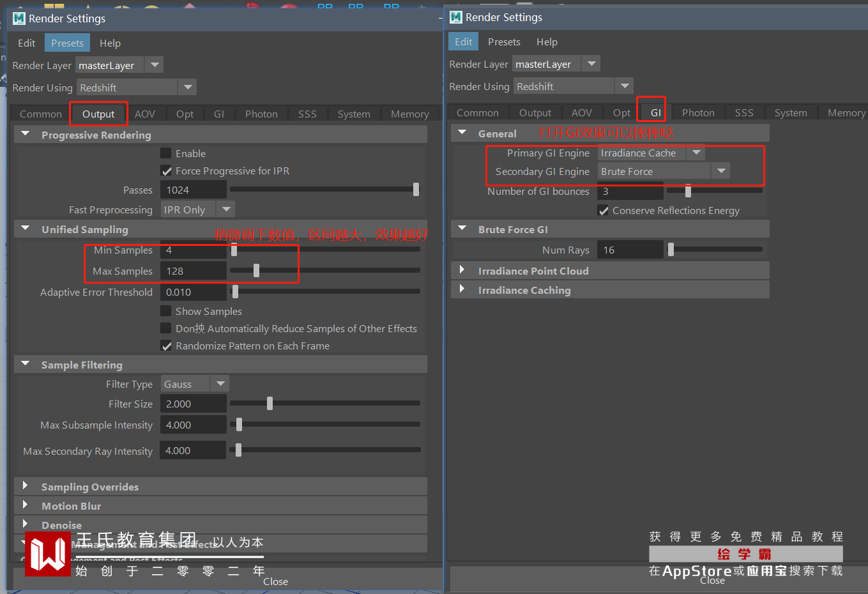This screenshot has height=594, width=868.
Task: Open Help menu in left Render Settings
Action: [x=110, y=43]
